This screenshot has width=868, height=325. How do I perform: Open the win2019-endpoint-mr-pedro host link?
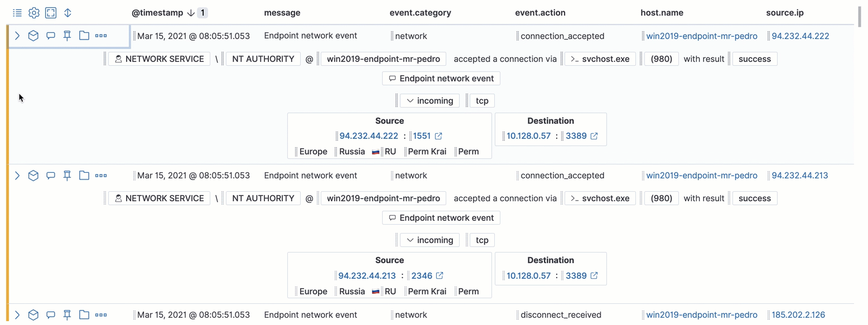[701, 36]
